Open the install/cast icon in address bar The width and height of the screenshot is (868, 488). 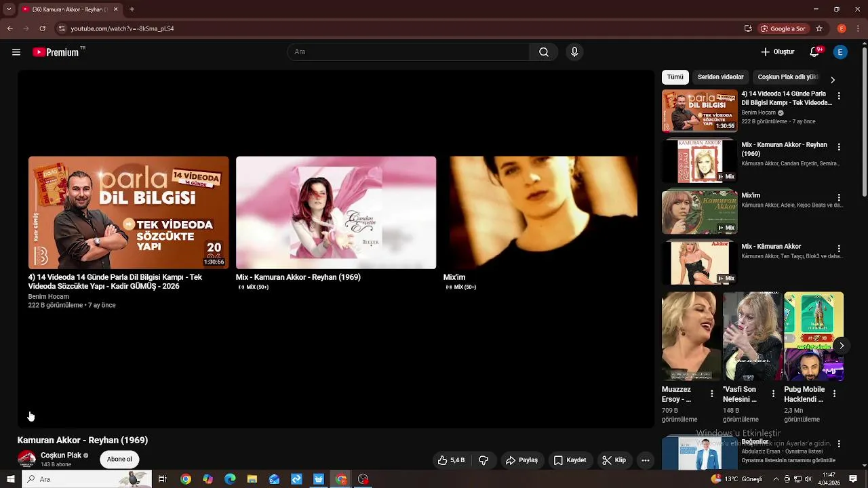click(748, 28)
